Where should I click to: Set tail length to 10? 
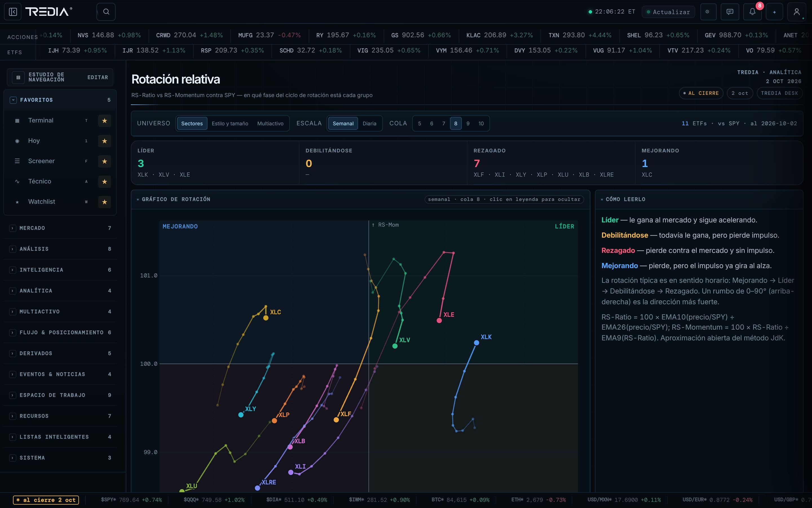coord(481,123)
